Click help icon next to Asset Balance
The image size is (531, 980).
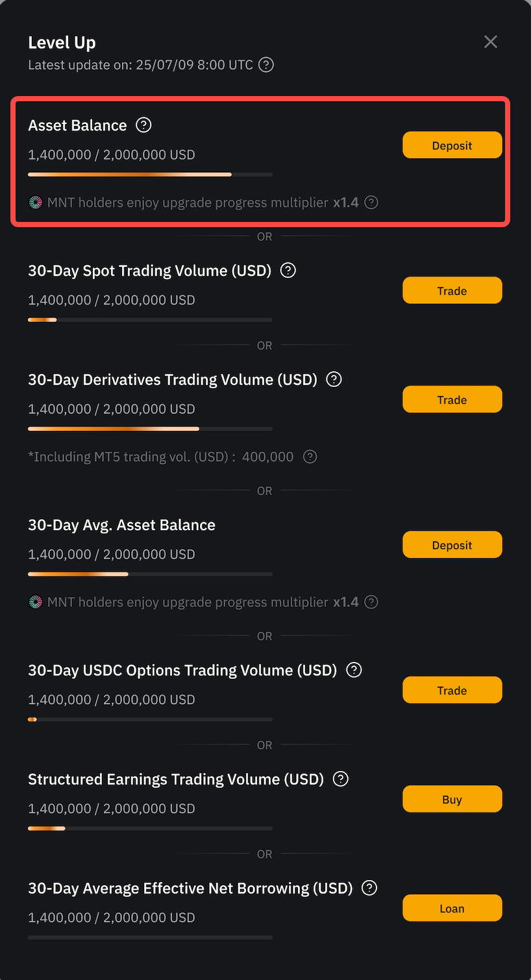point(143,125)
